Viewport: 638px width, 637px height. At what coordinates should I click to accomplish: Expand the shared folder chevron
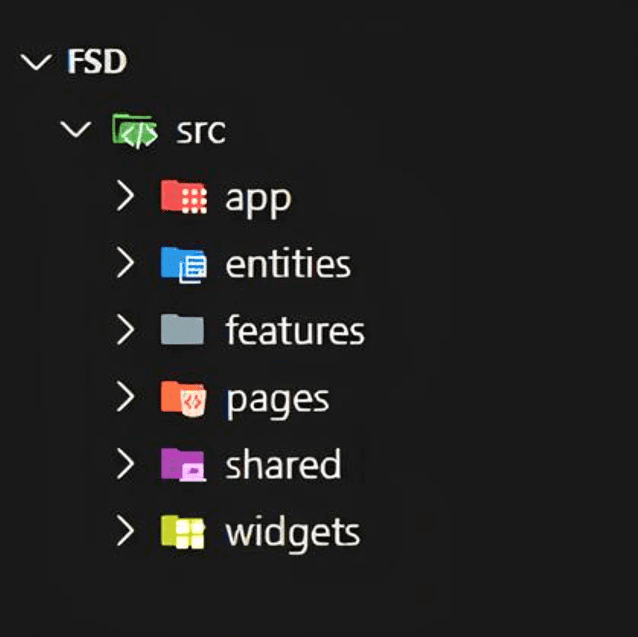[x=124, y=465]
